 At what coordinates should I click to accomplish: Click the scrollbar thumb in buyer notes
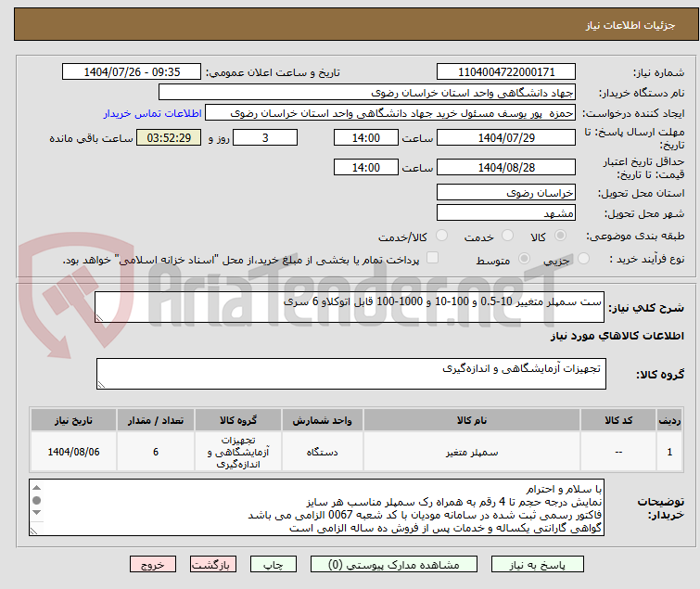(37, 500)
